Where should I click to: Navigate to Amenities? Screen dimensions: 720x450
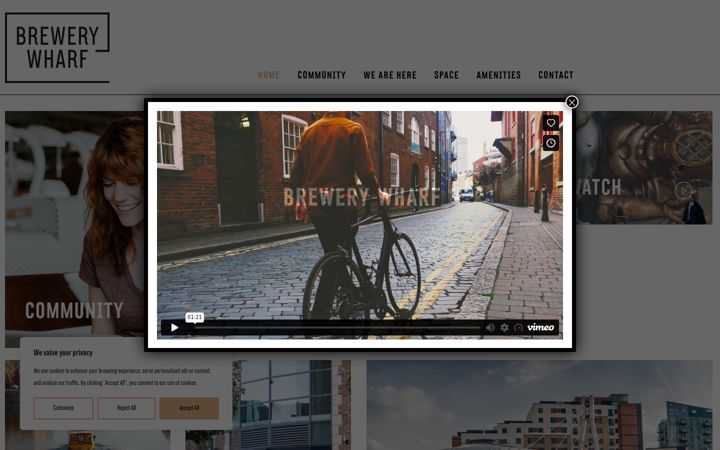click(499, 75)
